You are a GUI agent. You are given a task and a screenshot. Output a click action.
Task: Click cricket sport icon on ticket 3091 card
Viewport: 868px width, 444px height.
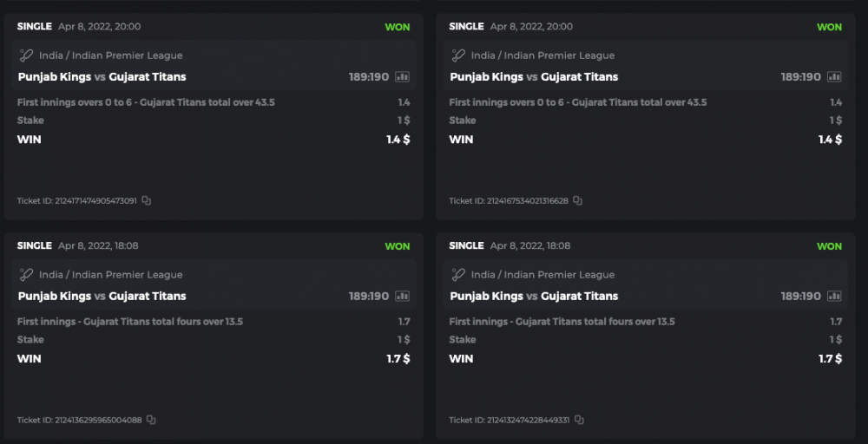point(26,55)
